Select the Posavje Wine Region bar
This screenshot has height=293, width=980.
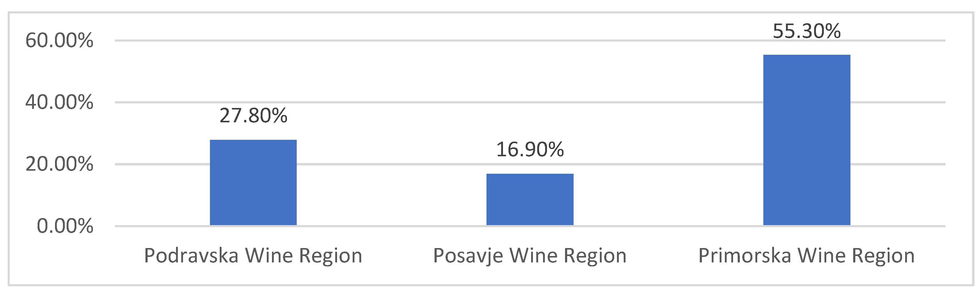pyautogui.click(x=530, y=199)
